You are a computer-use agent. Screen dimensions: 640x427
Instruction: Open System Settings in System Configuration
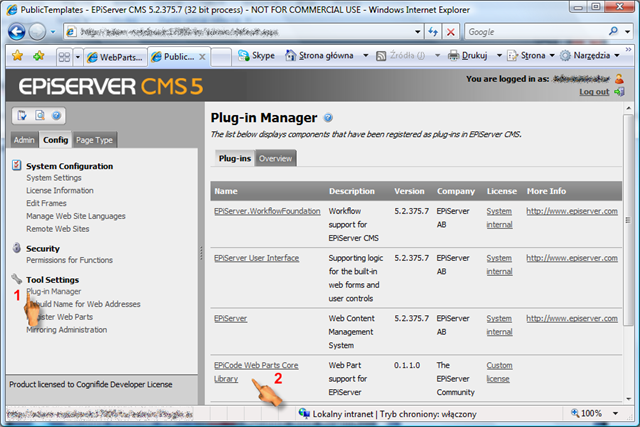(54, 178)
